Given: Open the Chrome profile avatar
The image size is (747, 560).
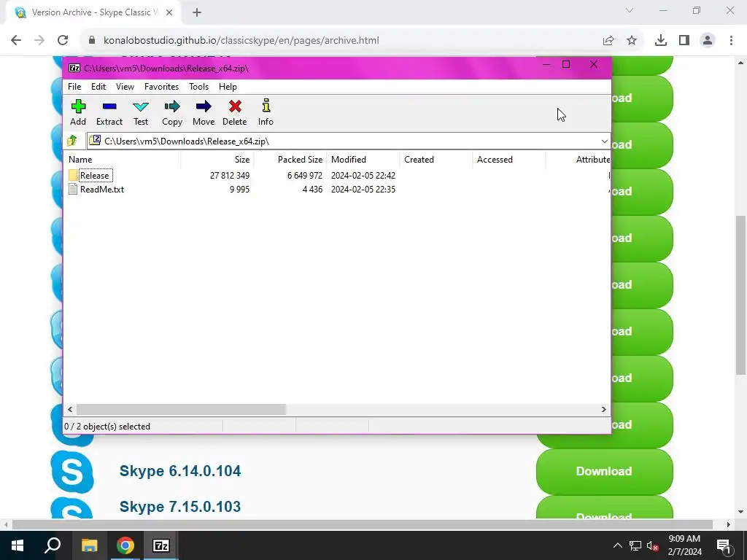Looking at the screenshot, I should [x=708, y=41].
